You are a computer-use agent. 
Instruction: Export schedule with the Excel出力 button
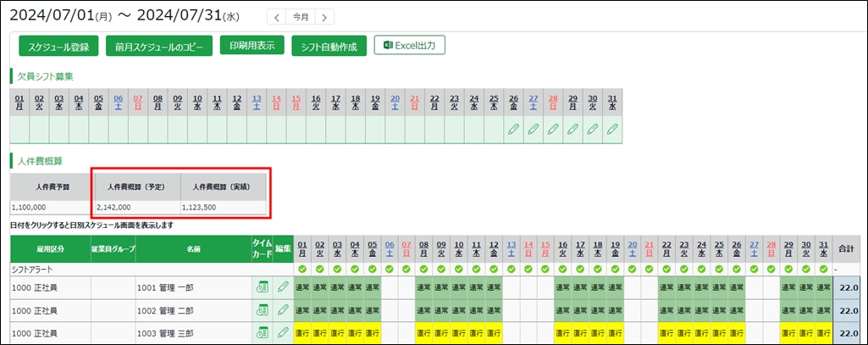[x=409, y=46]
